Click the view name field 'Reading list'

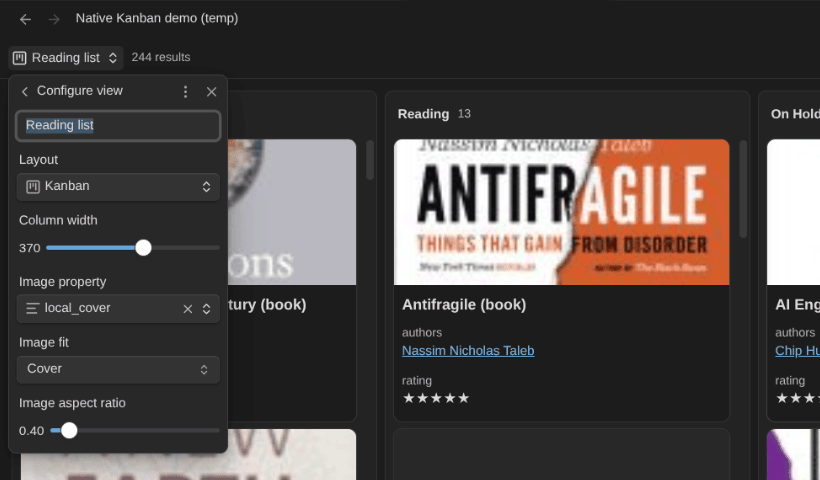pyautogui.click(x=118, y=125)
